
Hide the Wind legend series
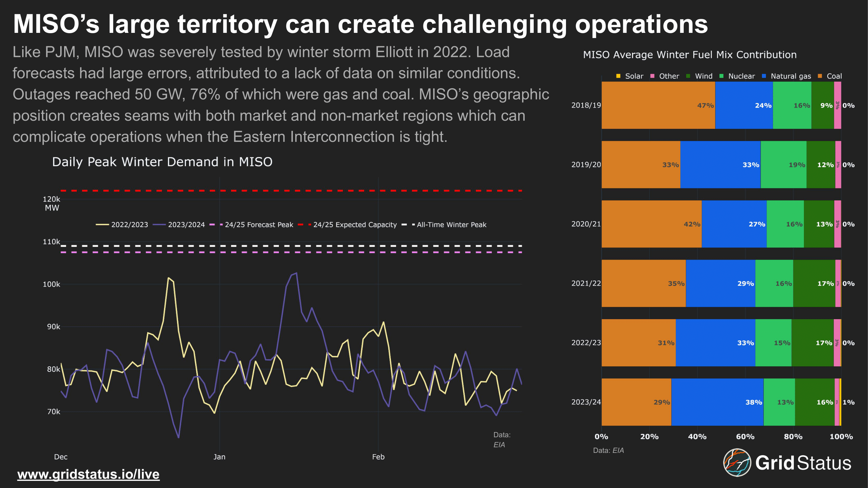[x=703, y=76]
